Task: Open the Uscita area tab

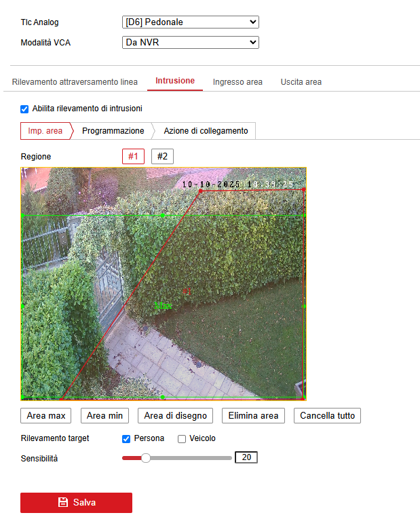Action: [x=301, y=82]
